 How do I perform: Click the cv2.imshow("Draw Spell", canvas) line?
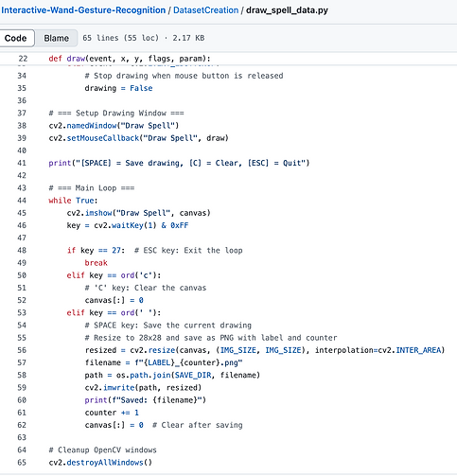[x=138, y=213]
